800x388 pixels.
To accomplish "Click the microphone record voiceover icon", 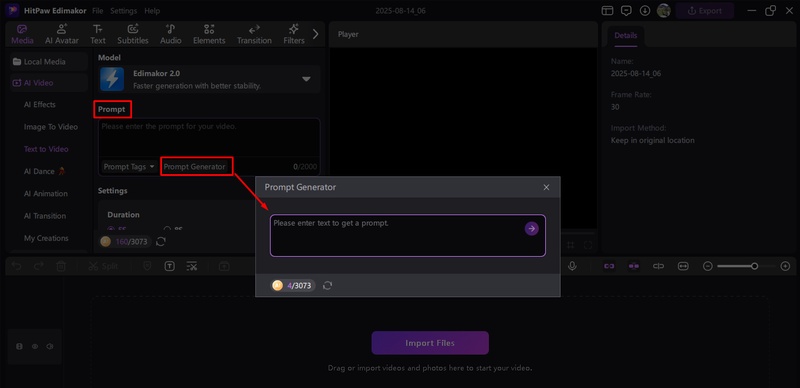I will 572,266.
